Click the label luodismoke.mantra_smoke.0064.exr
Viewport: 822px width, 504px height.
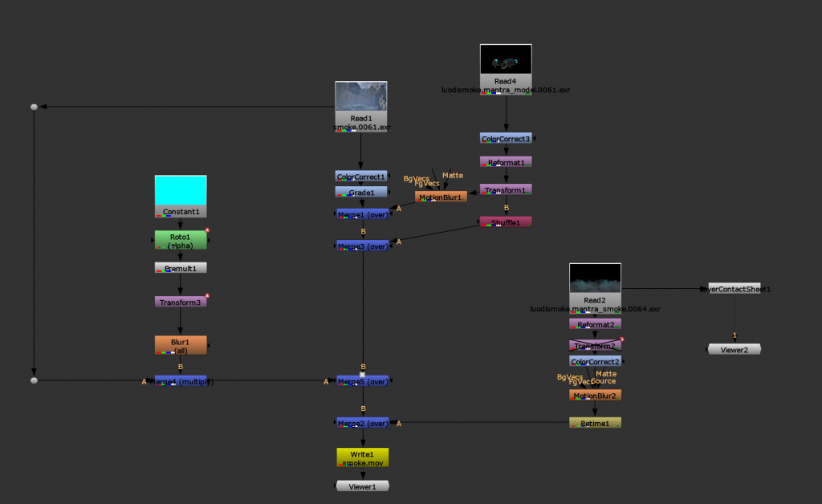(x=595, y=309)
